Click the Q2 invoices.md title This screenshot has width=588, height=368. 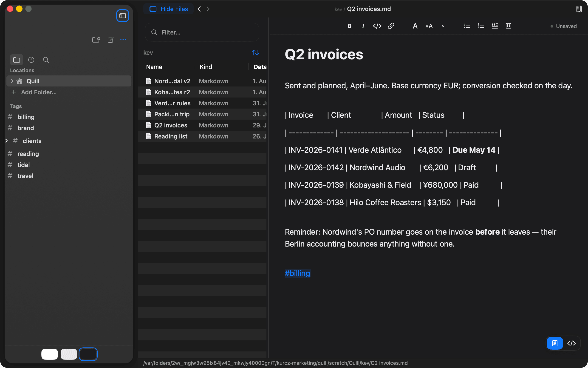point(369,9)
